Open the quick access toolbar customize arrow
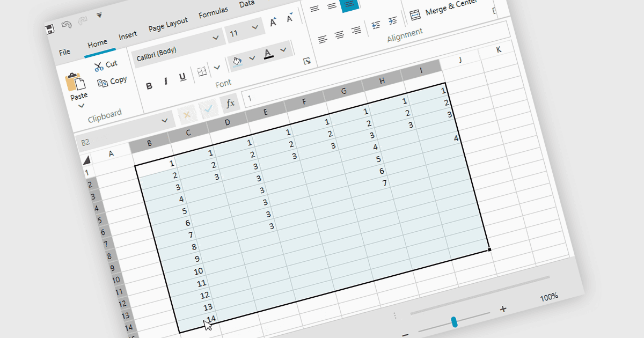This screenshot has height=338, width=644. point(99,16)
